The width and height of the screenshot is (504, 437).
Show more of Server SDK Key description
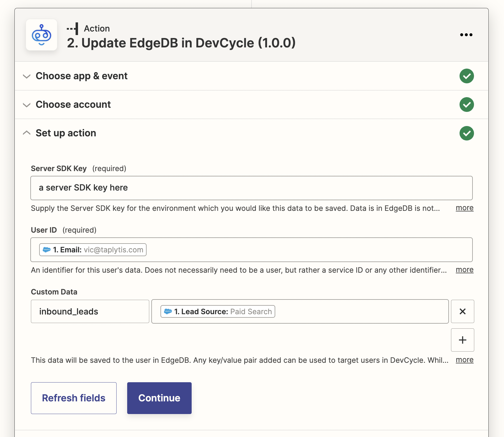(464, 208)
